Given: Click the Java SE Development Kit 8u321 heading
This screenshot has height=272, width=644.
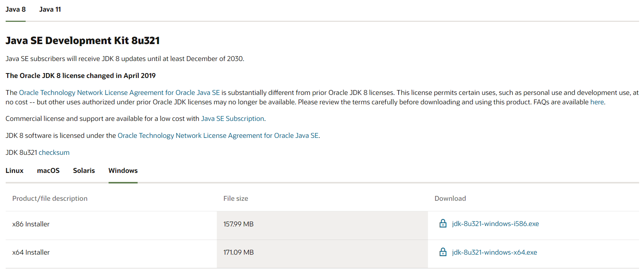Looking at the screenshot, I should tap(83, 41).
